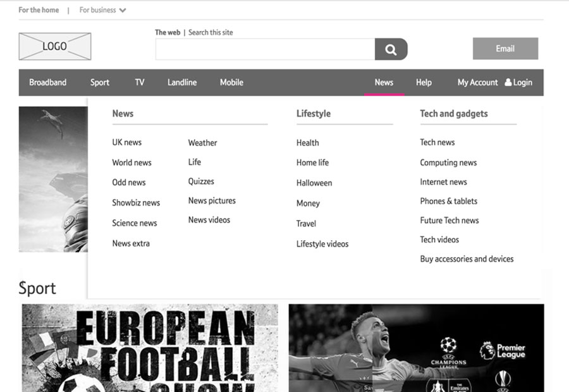Click the magnifying glass search button
569x392 pixels.
(x=391, y=49)
